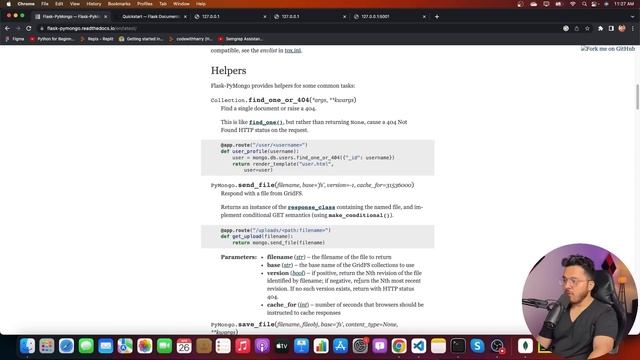Open Visual Studio Code in dock

[x=419, y=346]
